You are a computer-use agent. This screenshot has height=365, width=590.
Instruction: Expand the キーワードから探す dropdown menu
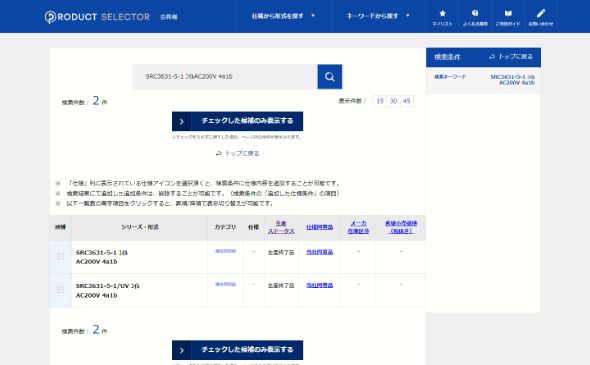click(378, 16)
